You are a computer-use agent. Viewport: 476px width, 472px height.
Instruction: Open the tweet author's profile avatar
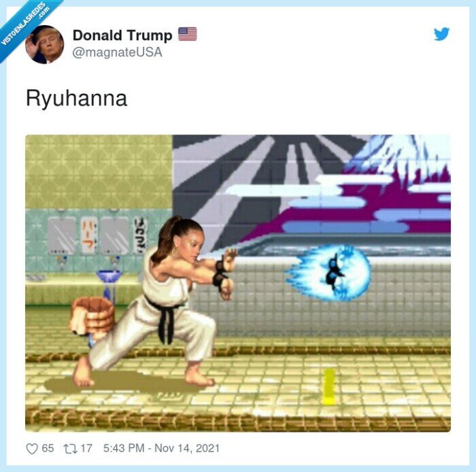point(45,44)
